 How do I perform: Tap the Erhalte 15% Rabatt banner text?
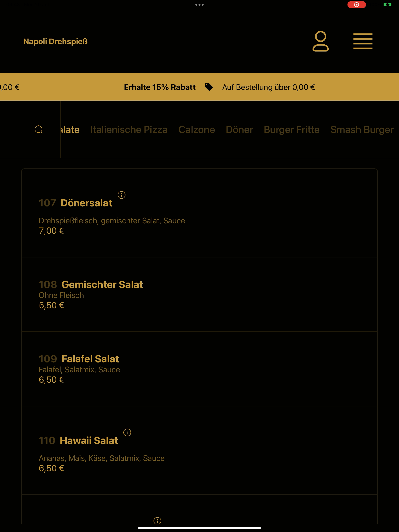coord(160,87)
